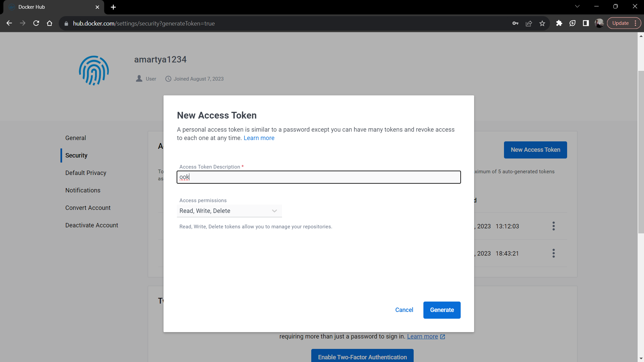Cancel the New Access Token dialog

[x=404, y=310]
